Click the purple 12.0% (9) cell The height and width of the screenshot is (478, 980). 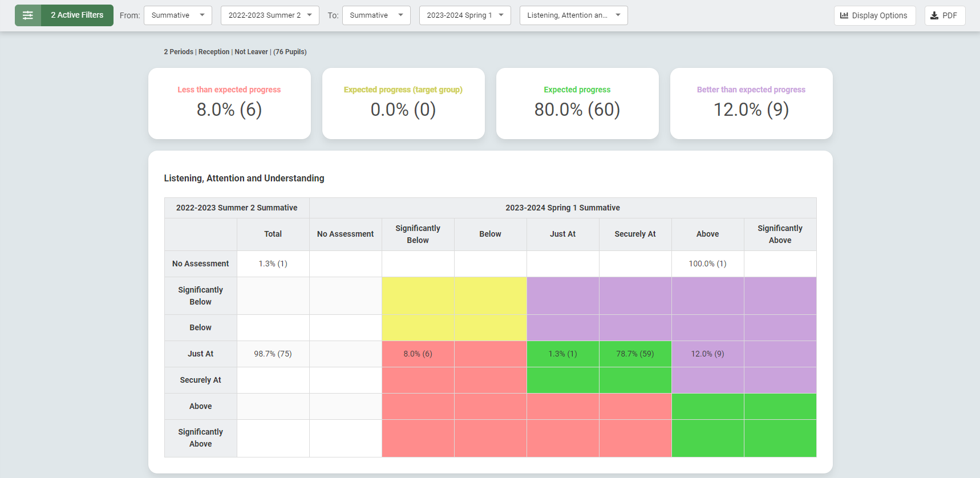(707, 354)
